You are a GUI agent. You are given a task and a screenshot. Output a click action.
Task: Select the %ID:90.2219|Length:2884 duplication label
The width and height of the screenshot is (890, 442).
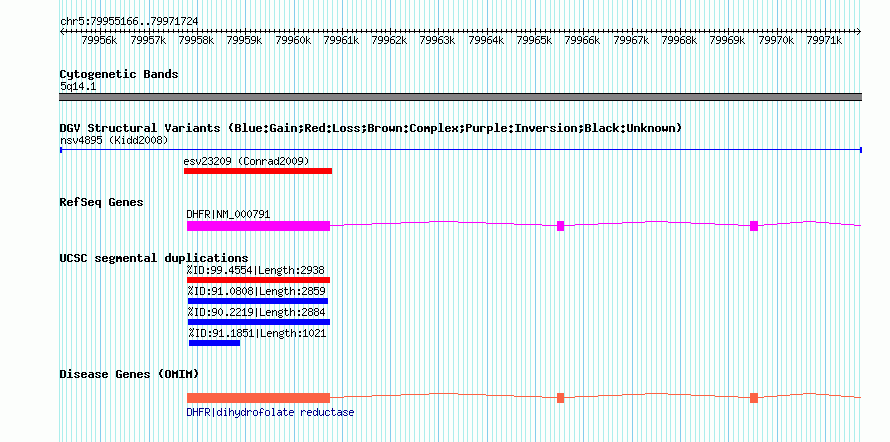pos(255,312)
